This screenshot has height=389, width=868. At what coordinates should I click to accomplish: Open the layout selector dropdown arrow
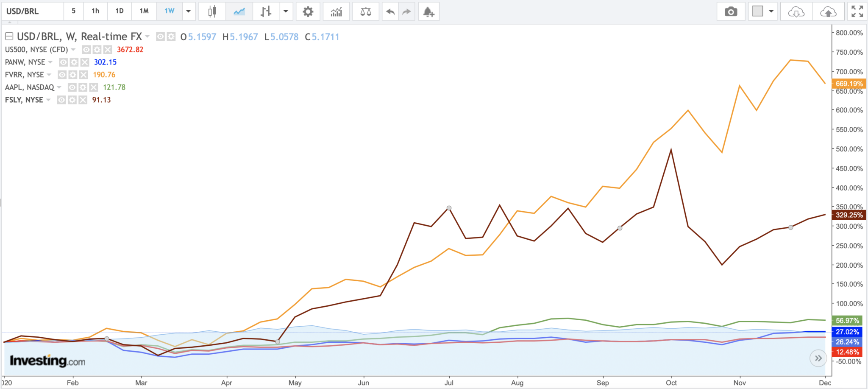pos(771,11)
